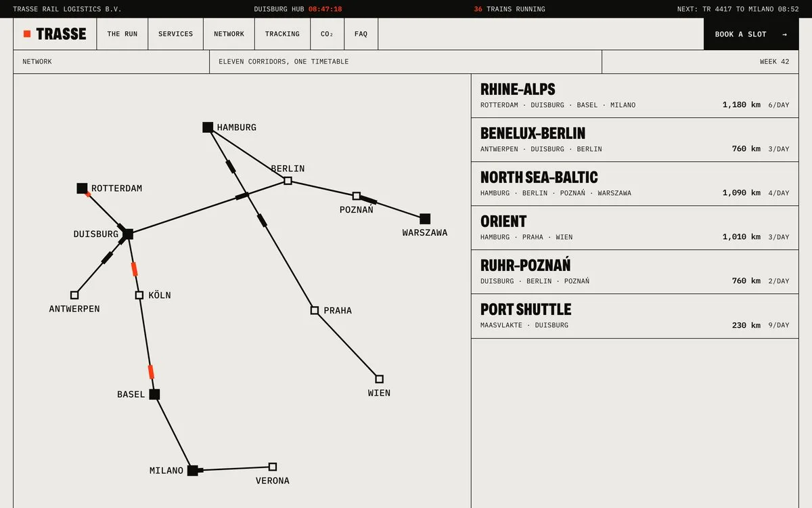This screenshot has height=508, width=812.
Task: Click Next: TR 4417 to Milano text
Action: (738, 9)
